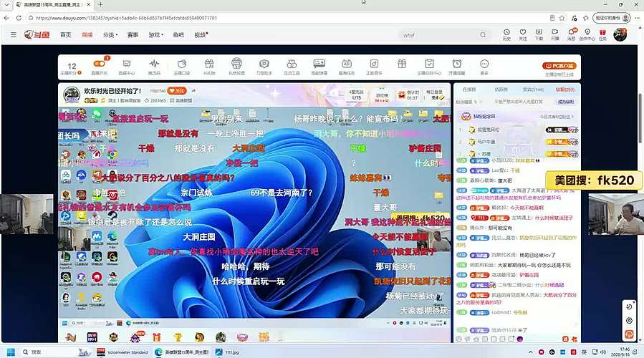Screen dimensions: 644x358
Task: Open the 创作中心 creator center icon
Action: (x=587, y=34)
